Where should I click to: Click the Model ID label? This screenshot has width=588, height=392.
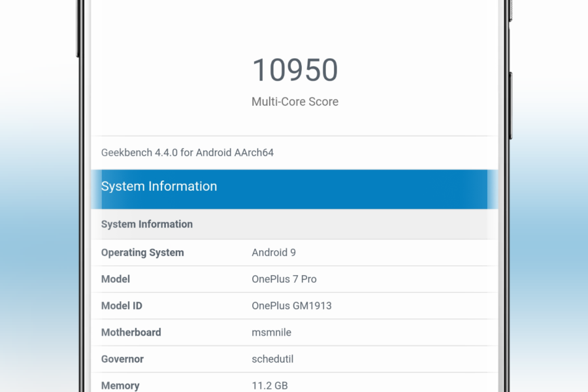[122, 306]
